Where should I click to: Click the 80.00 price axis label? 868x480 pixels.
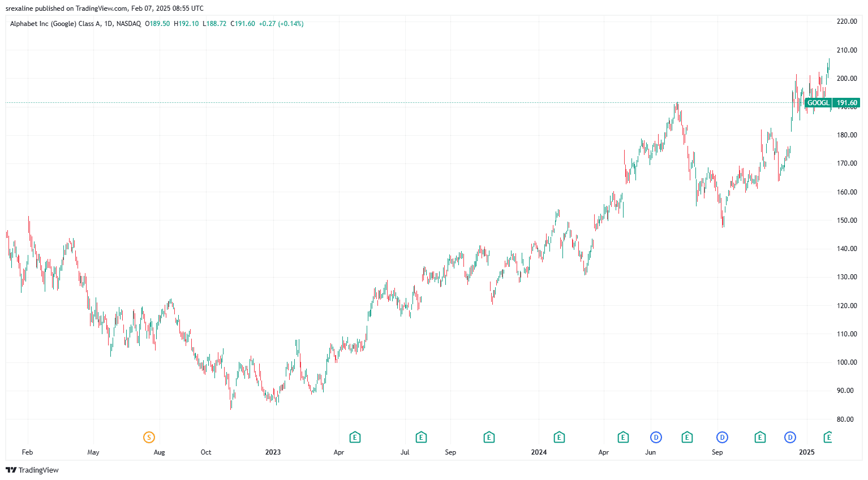tap(846, 420)
